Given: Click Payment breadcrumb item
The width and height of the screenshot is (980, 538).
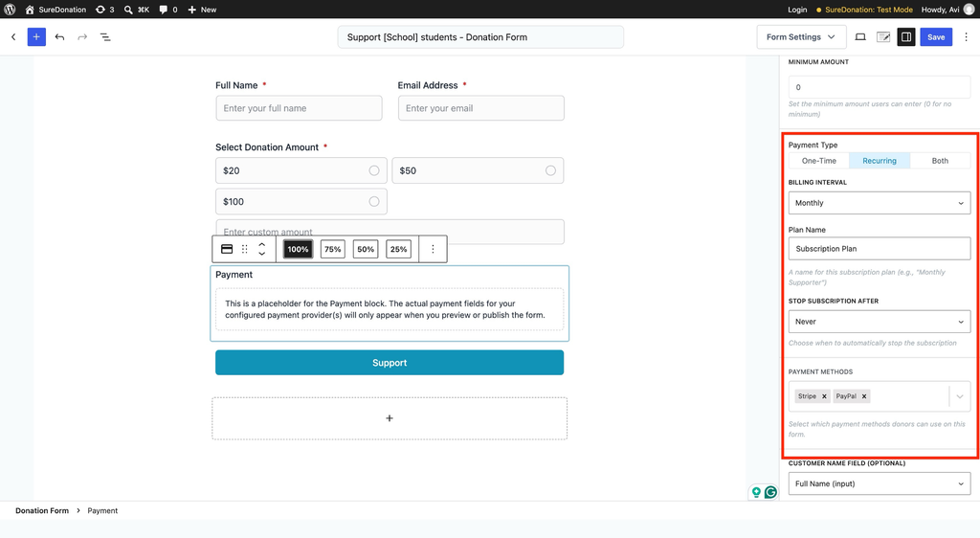Looking at the screenshot, I should click(102, 510).
